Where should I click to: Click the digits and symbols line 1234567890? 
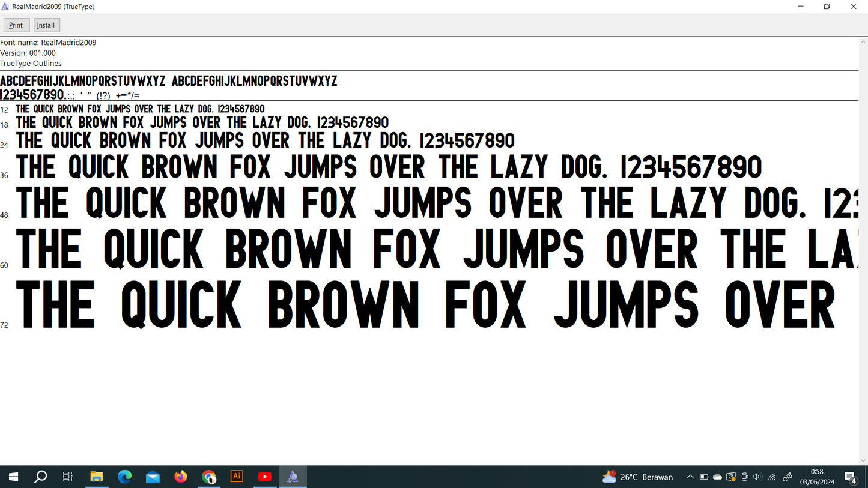(70, 95)
